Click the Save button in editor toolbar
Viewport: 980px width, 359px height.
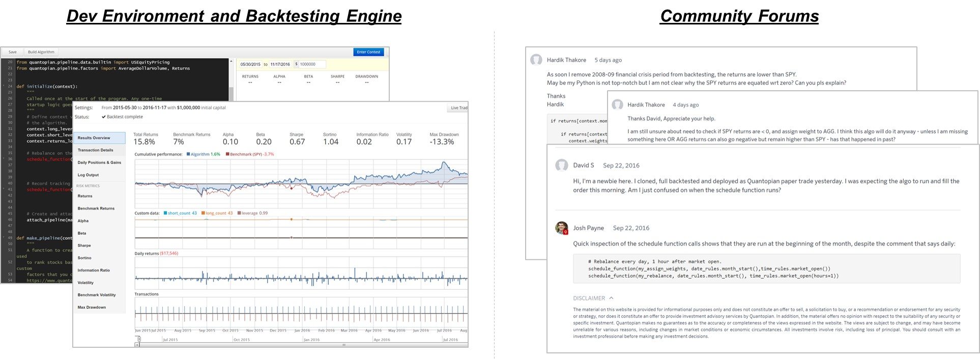(13, 52)
